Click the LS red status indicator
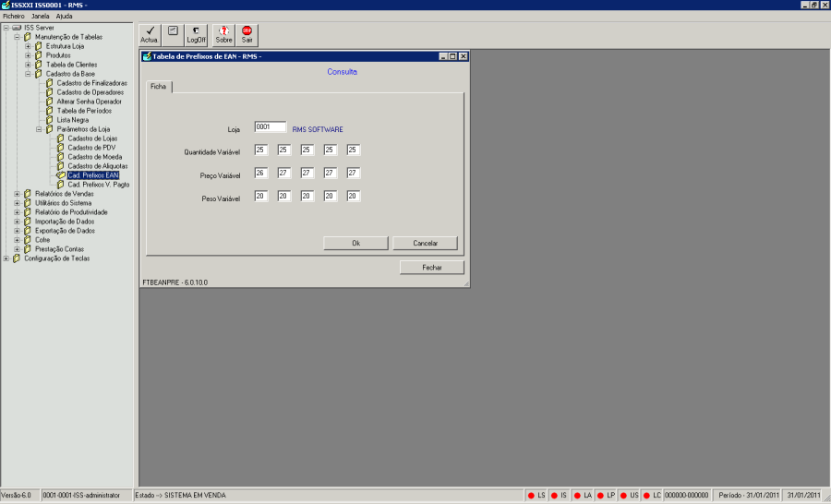Screen dimensions: 831x504 [531, 496]
